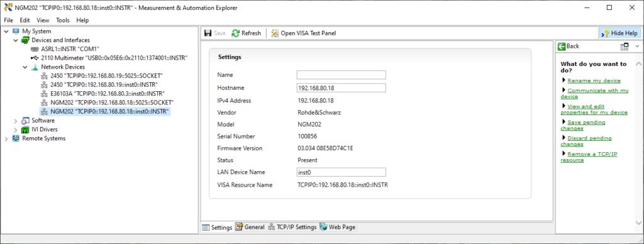Image resolution: width=644 pixels, height=244 pixels.
Task: Click the help pane options grid icon
Action: tap(625, 47)
